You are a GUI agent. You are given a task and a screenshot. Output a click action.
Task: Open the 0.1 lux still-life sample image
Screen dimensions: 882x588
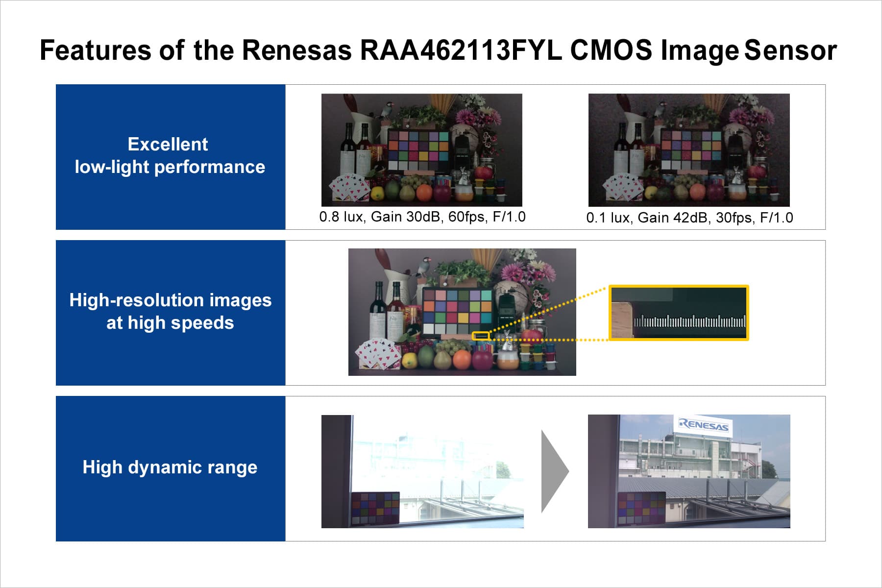tap(689, 150)
